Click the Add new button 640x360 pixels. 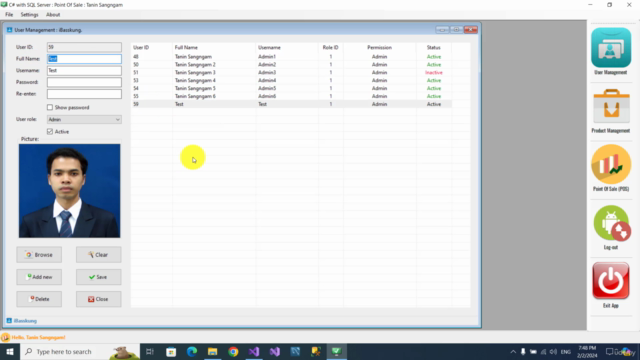coord(39,277)
